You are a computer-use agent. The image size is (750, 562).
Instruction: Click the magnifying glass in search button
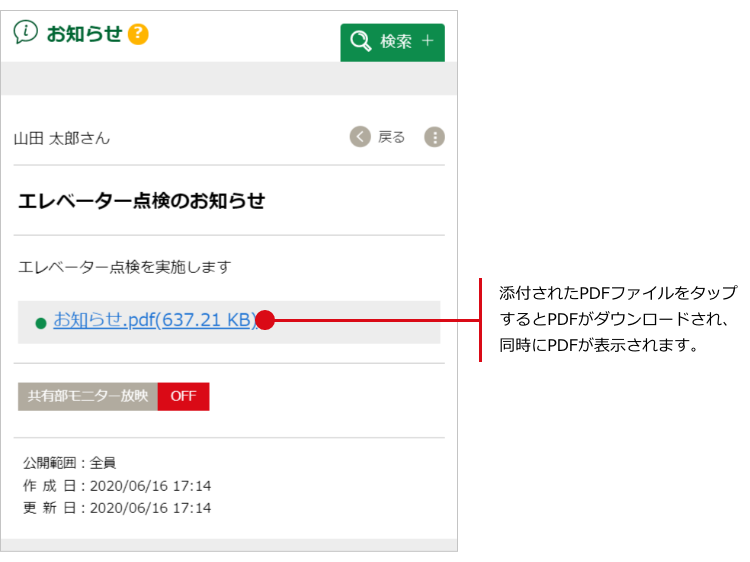(360, 42)
